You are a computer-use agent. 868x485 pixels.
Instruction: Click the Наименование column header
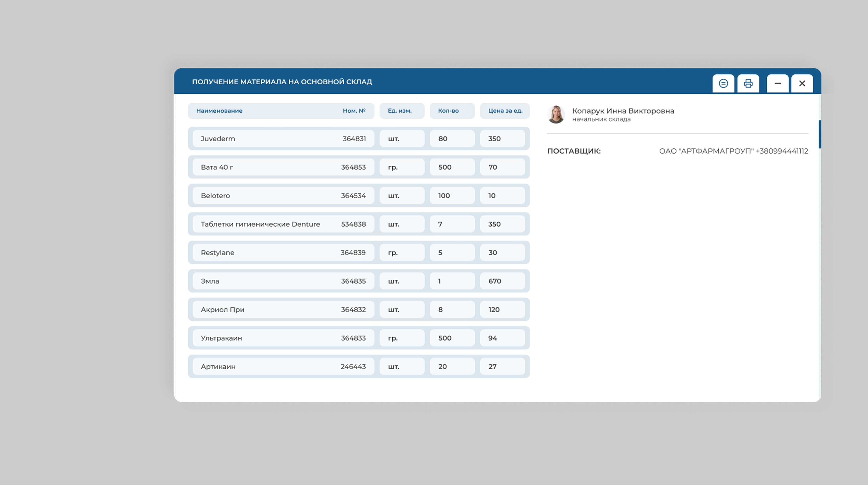pos(219,111)
